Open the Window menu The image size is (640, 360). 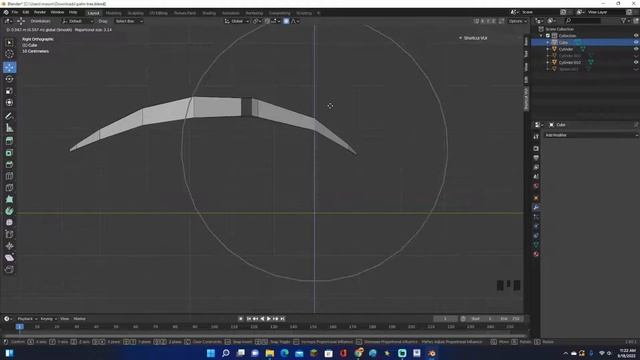pos(58,12)
